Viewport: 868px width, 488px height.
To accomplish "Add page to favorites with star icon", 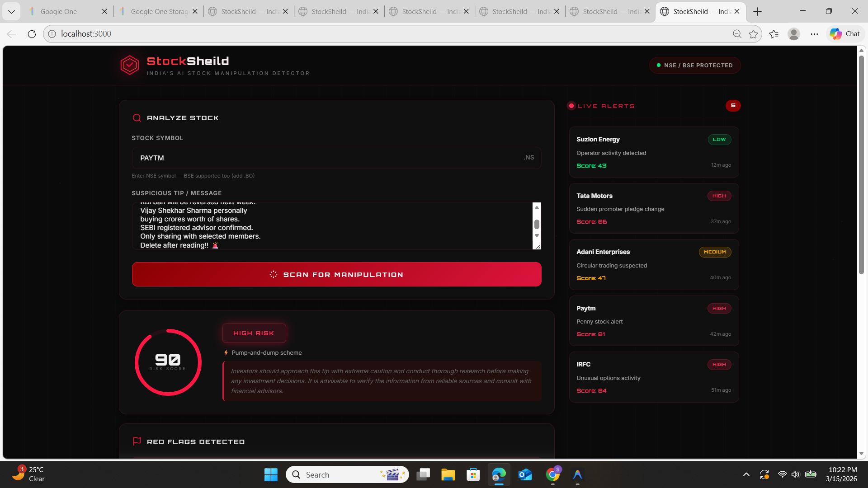I will (x=753, y=34).
